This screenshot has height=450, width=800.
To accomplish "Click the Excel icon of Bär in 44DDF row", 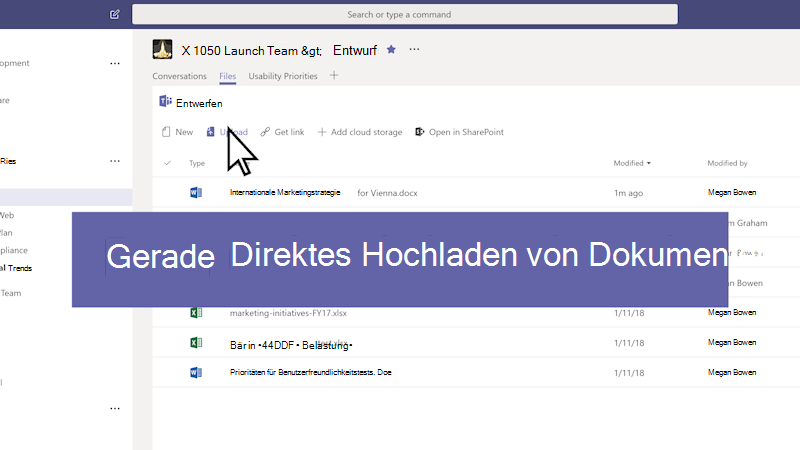I will click(196, 343).
